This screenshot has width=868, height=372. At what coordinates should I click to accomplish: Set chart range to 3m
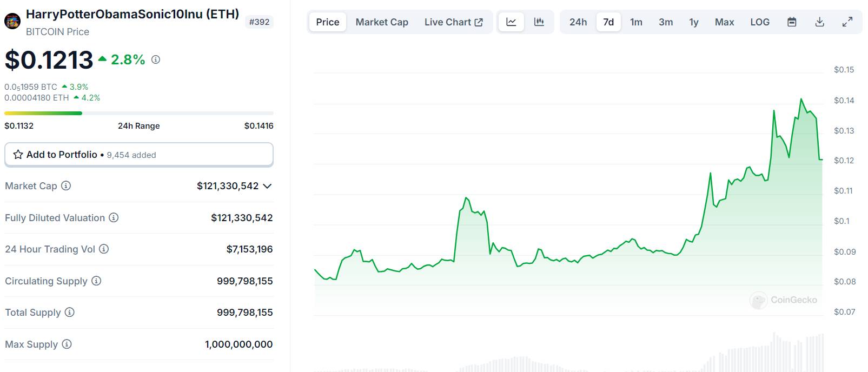coord(666,22)
